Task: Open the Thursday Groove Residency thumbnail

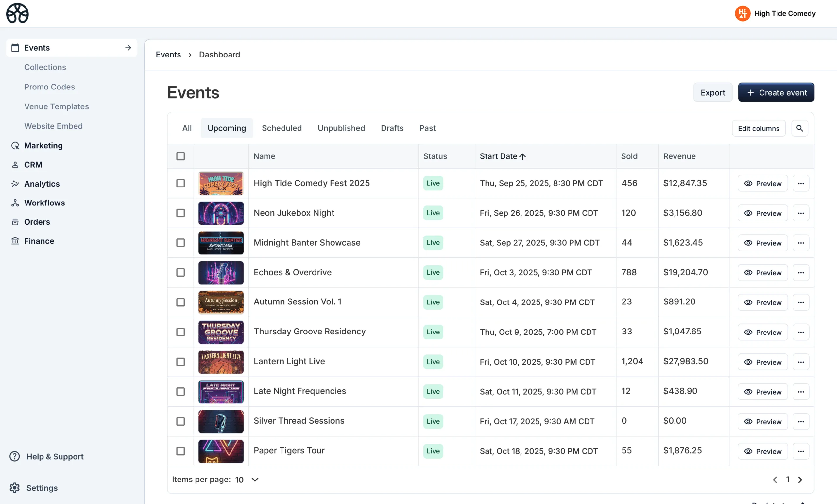Action: (x=221, y=332)
